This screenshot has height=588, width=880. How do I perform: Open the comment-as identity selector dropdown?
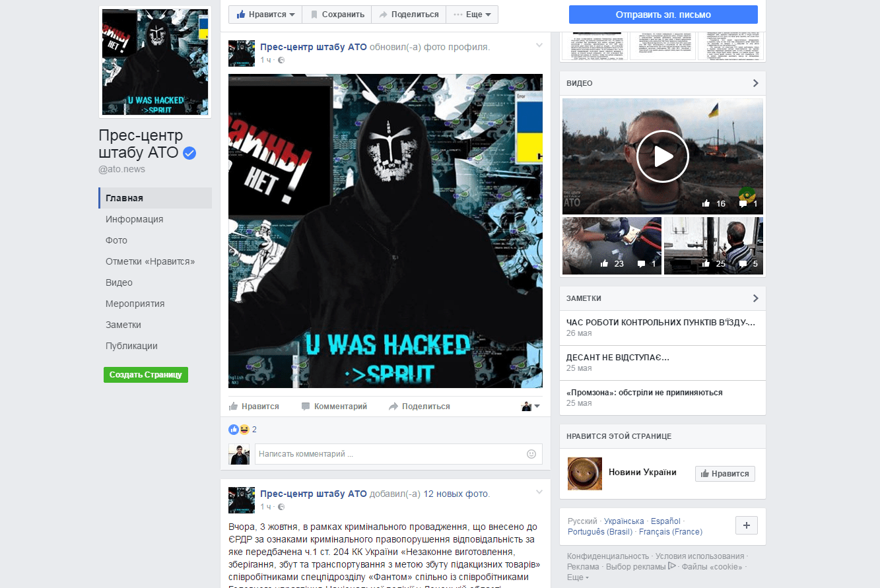(x=531, y=407)
